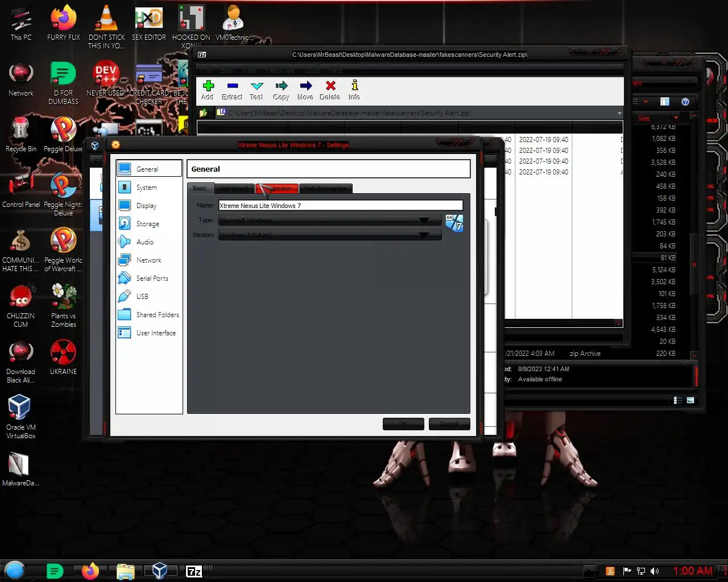Viewport: 728px width, 582px height.
Task: Click the network tray icon
Action: (641, 571)
